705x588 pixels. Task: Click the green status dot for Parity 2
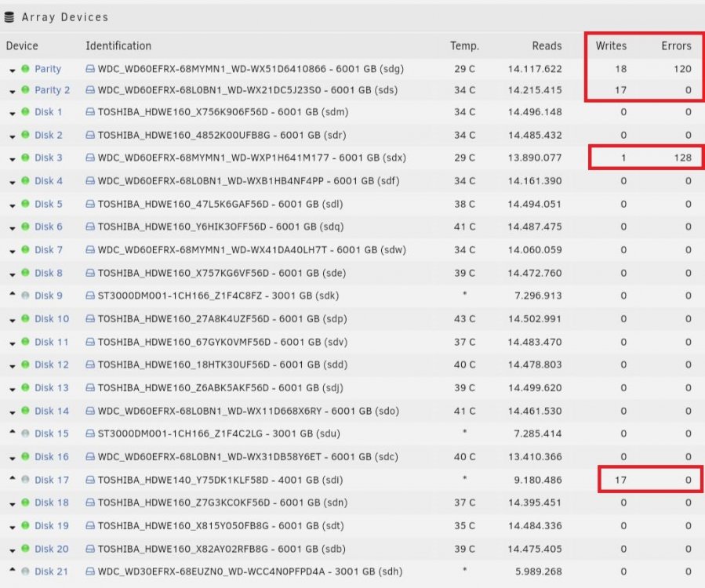pos(25,89)
